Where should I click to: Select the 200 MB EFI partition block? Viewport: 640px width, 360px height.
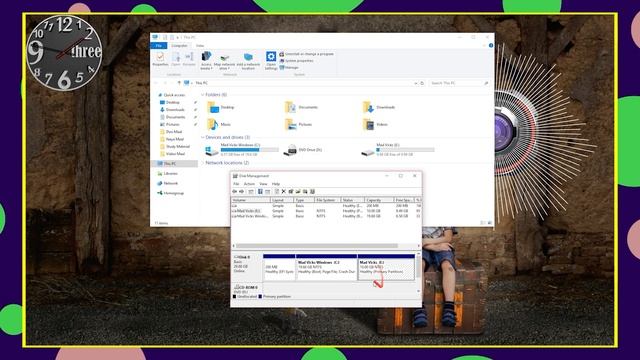(279, 267)
